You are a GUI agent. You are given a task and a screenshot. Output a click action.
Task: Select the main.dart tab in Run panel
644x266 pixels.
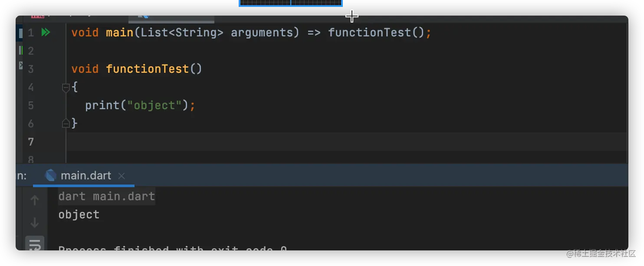[x=86, y=175]
